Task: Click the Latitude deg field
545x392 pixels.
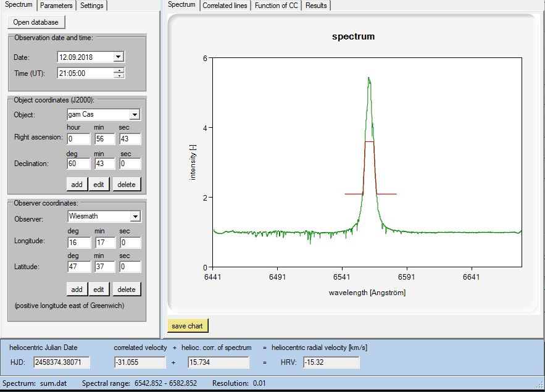Action: pos(79,267)
